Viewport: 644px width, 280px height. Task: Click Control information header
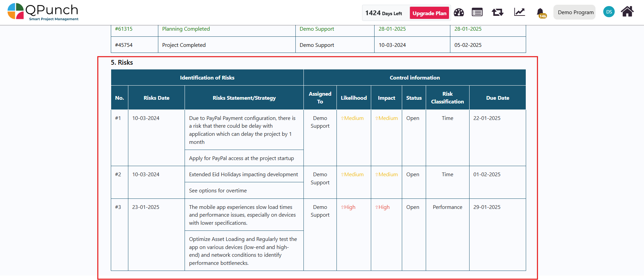coord(415,77)
